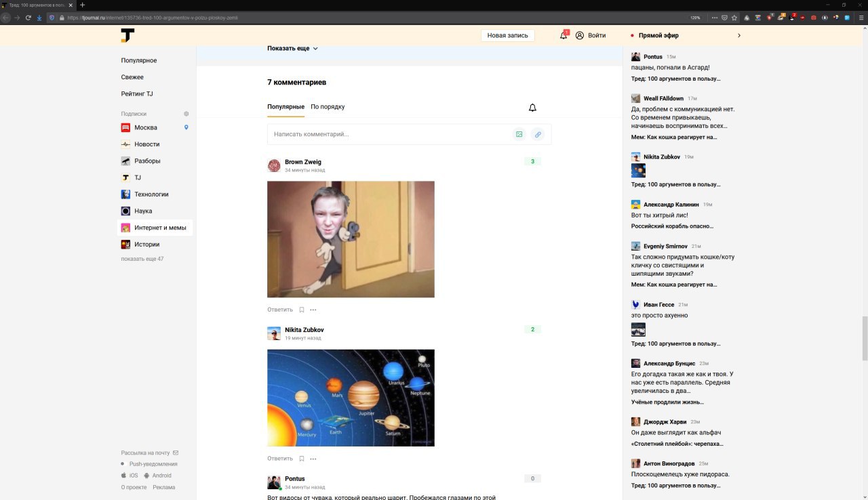Image resolution: width=868 pixels, height=500 pixels.
Task: Open the 'Свежее' section
Action: [x=132, y=77]
